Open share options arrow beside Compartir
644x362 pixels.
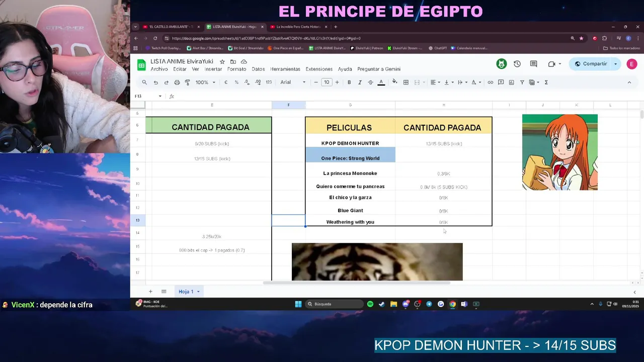[x=615, y=64]
